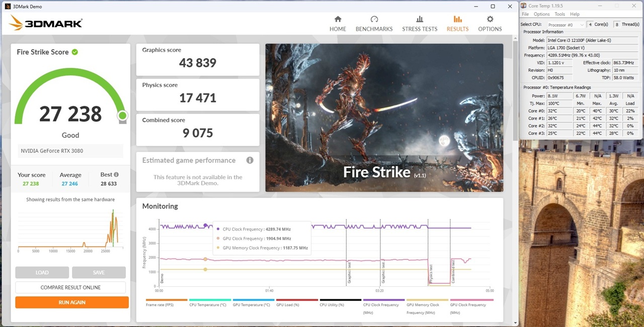The image size is (644, 327).
Task: Toggle the GPU Load (%) legend series
Action: pyautogui.click(x=288, y=305)
